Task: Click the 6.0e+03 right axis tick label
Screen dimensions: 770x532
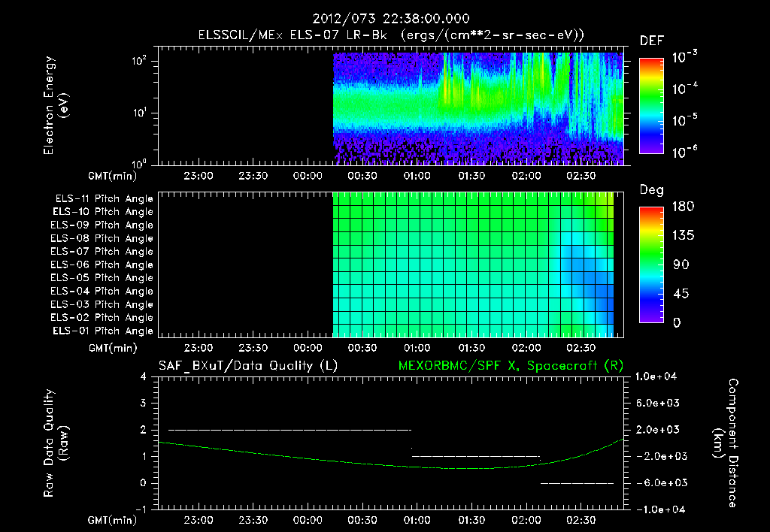Action: pyautogui.click(x=658, y=404)
